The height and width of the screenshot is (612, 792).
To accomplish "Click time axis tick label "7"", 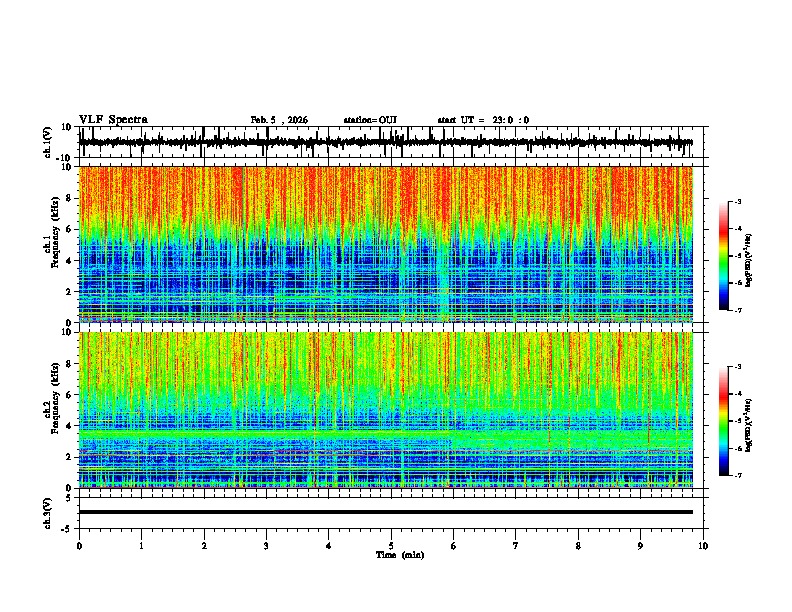I will pos(516,546).
